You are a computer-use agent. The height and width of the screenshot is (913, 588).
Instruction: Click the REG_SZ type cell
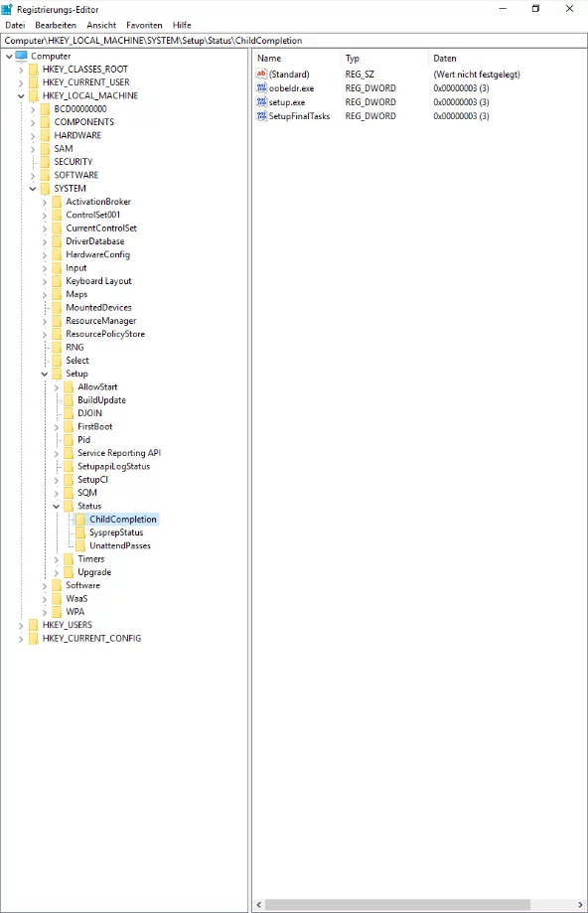360,74
